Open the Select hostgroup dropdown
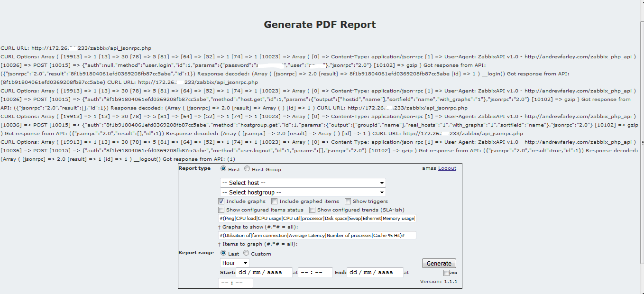644x294 pixels. 303,192
